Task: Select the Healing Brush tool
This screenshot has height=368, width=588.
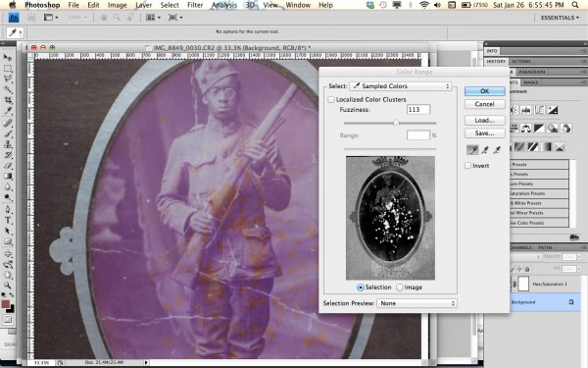Action: (x=8, y=124)
